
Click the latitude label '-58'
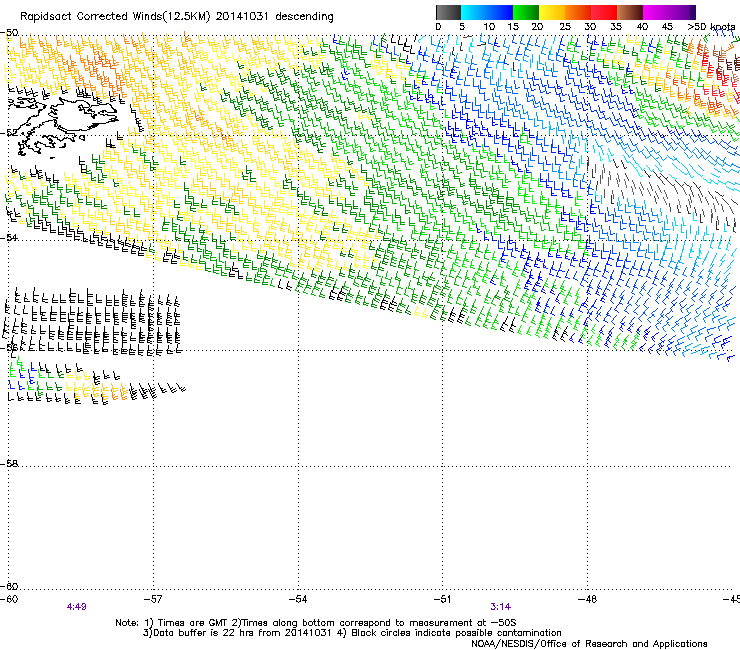click(x=9, y=464)
